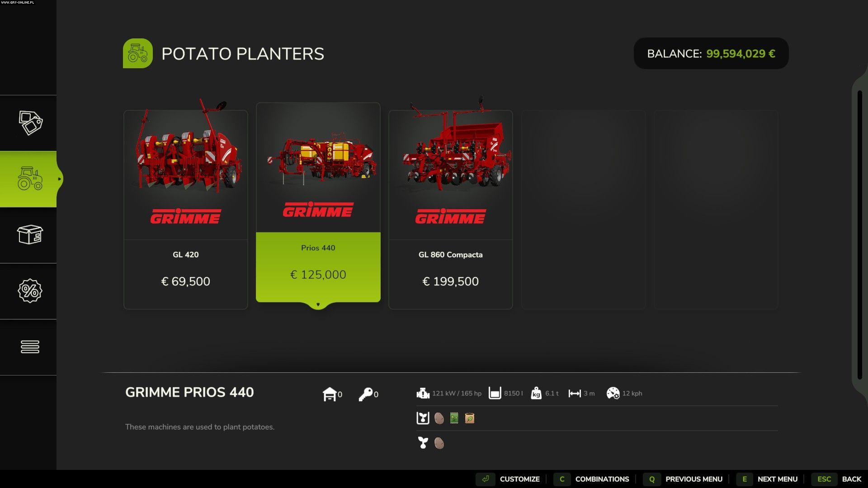Open the stacked lines list sidebar icon

pos(30,347)
